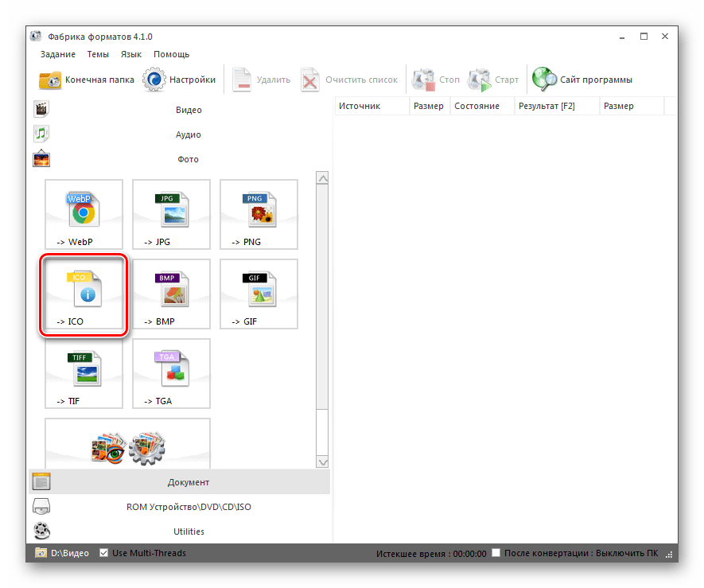
Task: Click the Результат [F2] column header
Action: (x=557, y=106)
